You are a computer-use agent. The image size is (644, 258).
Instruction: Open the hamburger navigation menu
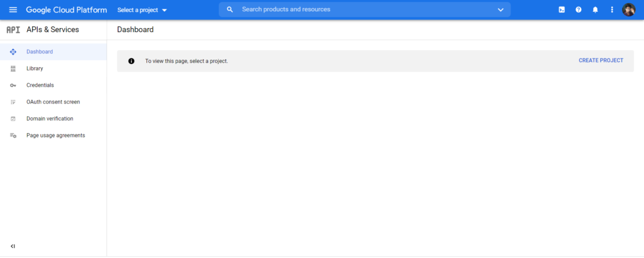(13, 10)
